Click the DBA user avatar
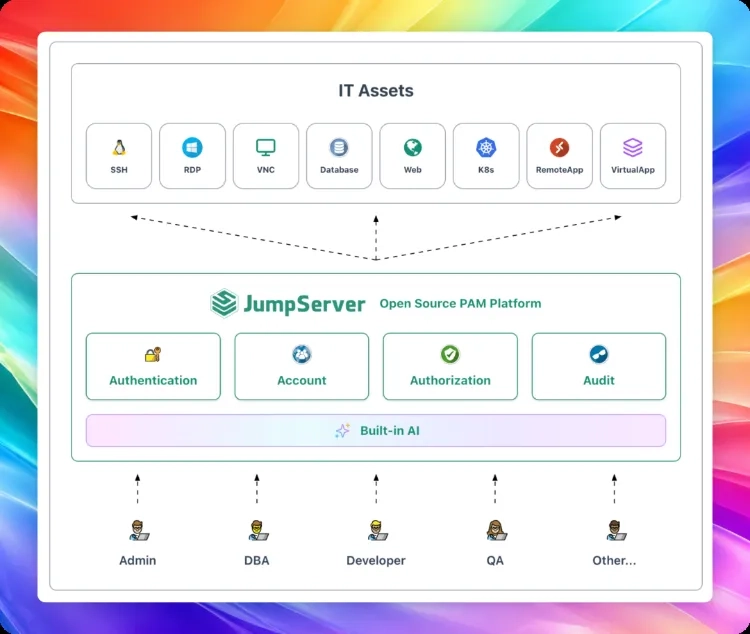 coord(258,531)
